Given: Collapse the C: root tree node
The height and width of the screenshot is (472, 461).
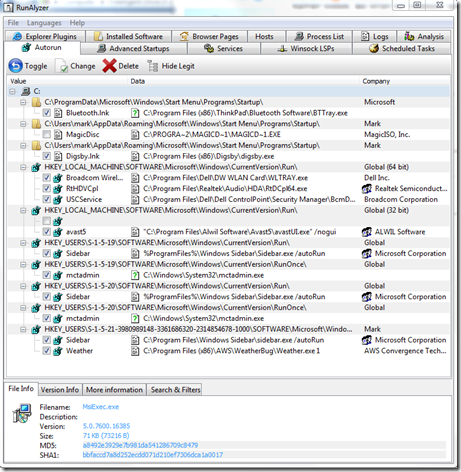Looking at the screenshot, I should pos(13,91).
